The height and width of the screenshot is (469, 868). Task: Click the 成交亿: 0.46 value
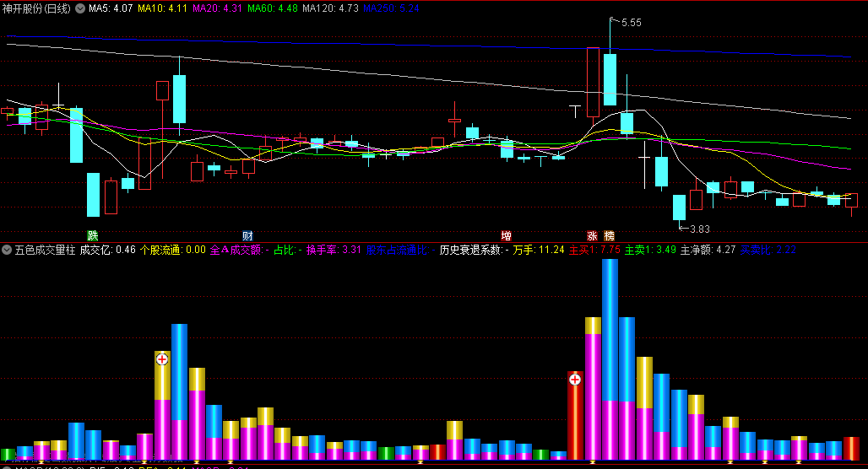(x=107, y=250)
